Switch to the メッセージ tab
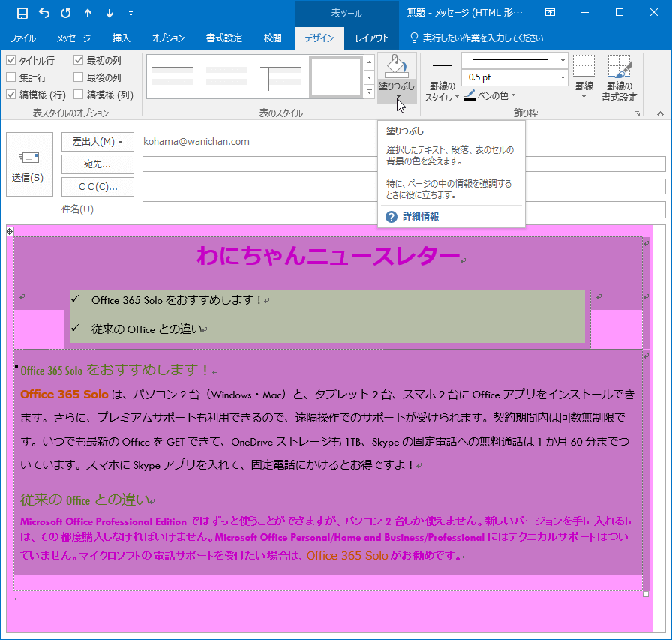672x640 pixels. click(x=73, y=38)
